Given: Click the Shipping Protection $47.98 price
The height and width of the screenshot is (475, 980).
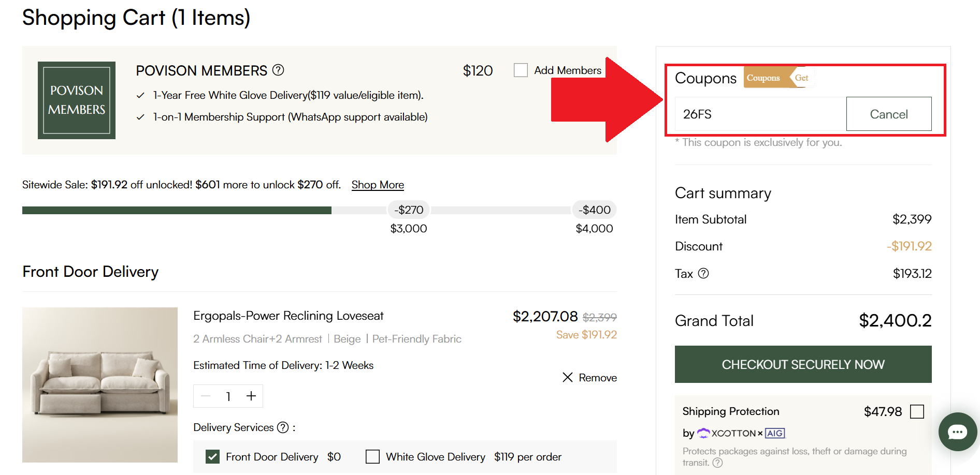Looking at the screenshot, I should point(883,411).
